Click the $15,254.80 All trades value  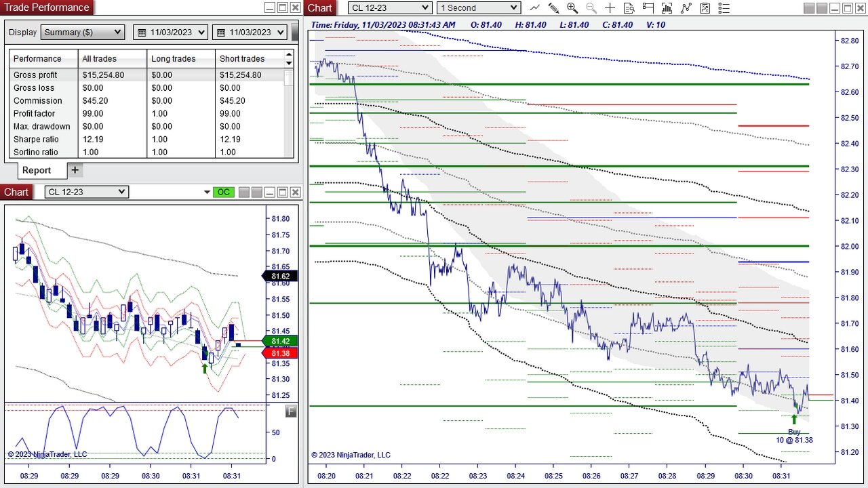(103, 75)
